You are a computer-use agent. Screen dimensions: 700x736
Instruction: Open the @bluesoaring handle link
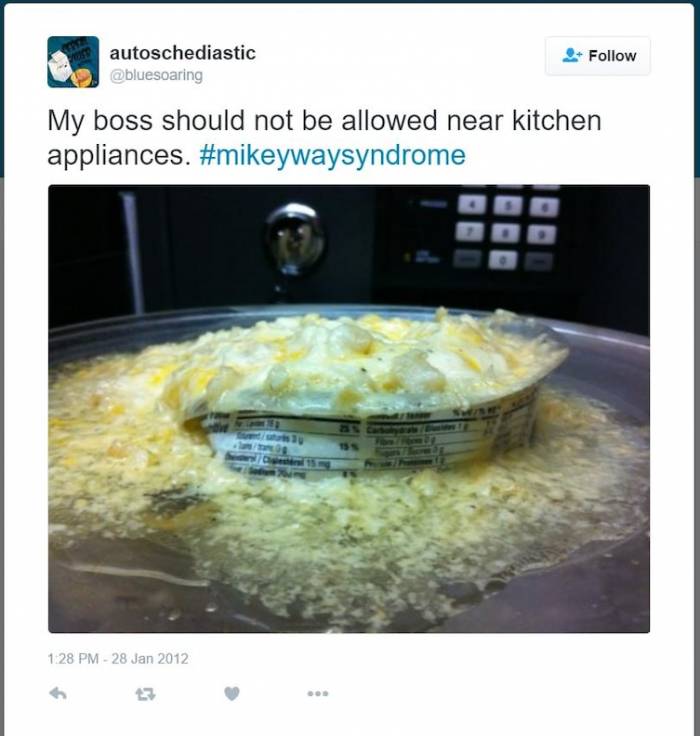point(156,75)
